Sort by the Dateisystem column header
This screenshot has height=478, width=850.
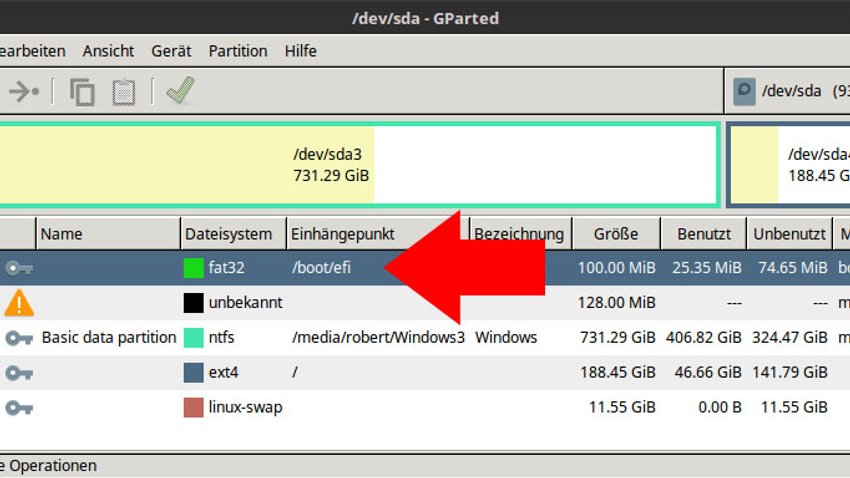click(x=234, y=234)
